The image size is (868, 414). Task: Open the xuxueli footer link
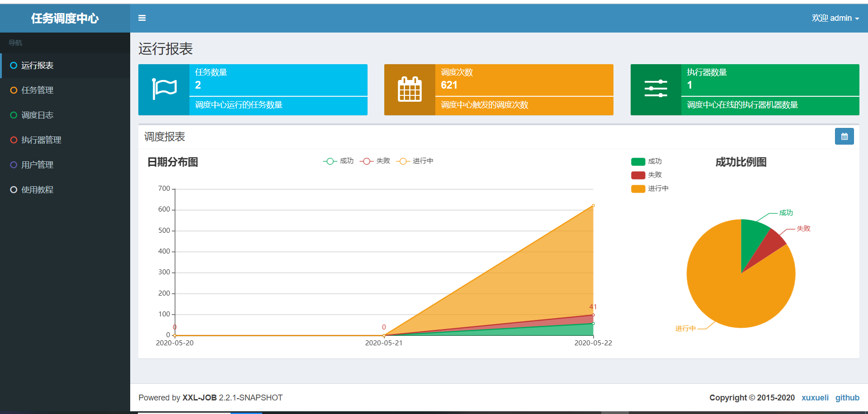point(815,398)
